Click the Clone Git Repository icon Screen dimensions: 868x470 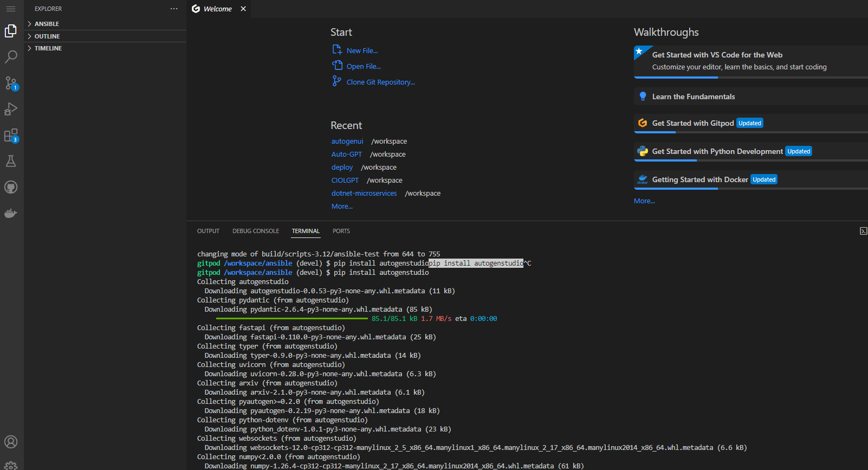[336, 81]
